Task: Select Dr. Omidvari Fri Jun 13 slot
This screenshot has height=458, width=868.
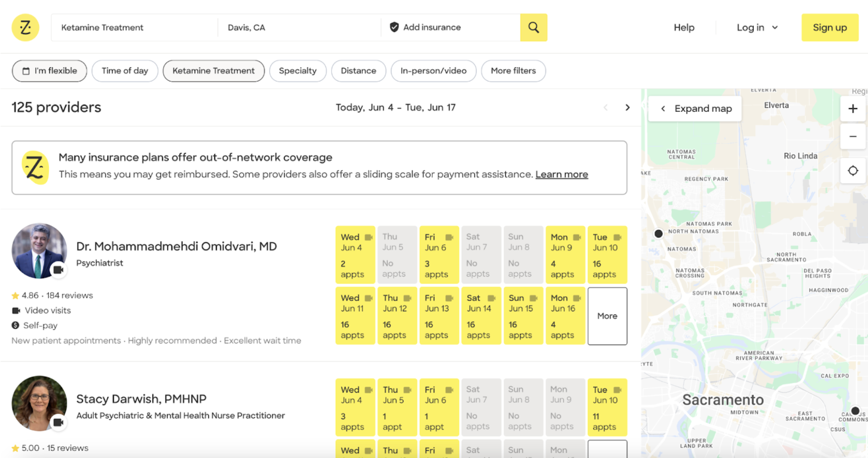Action: (439, 316)
